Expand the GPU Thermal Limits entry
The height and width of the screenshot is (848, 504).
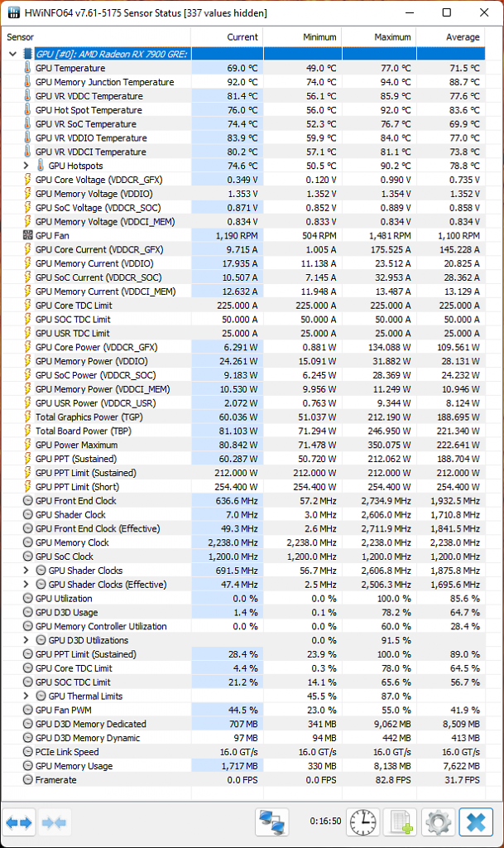point(26,696)
